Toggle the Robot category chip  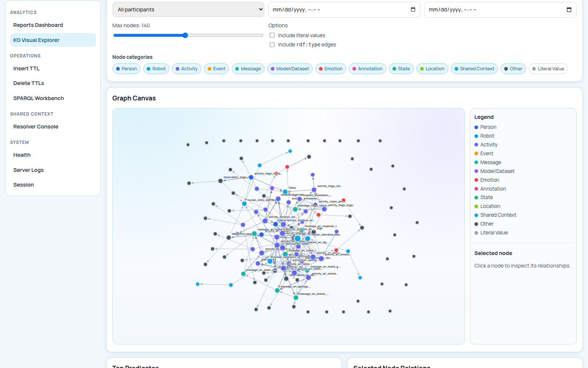156,69
